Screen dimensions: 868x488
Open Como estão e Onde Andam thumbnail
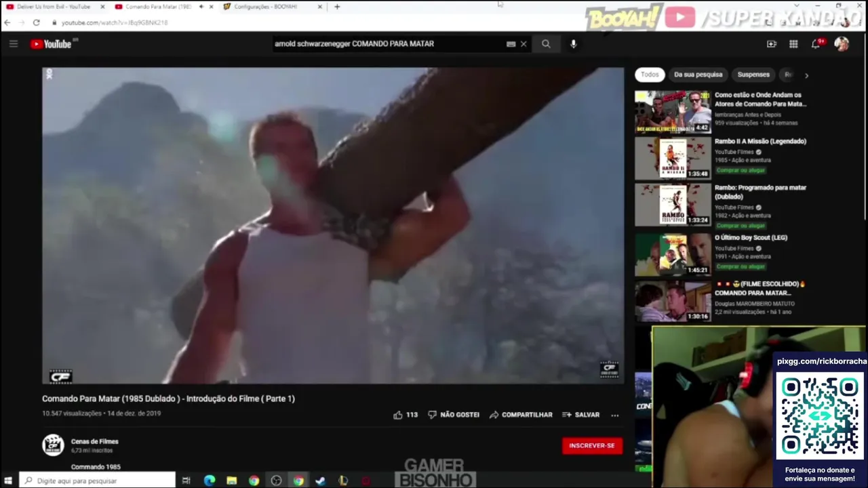tap(673, 112)
